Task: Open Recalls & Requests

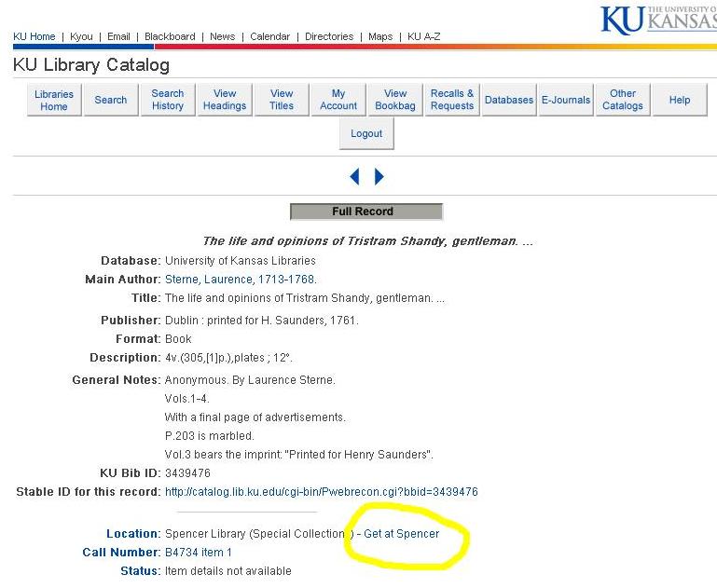Action: [x=452, y=100]
